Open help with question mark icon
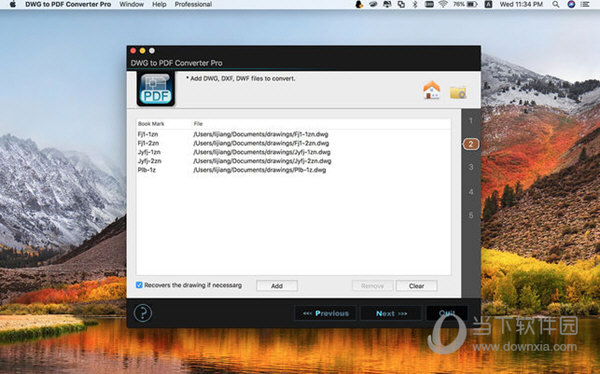This screenshot has width=600, height=374. (143, 313)
